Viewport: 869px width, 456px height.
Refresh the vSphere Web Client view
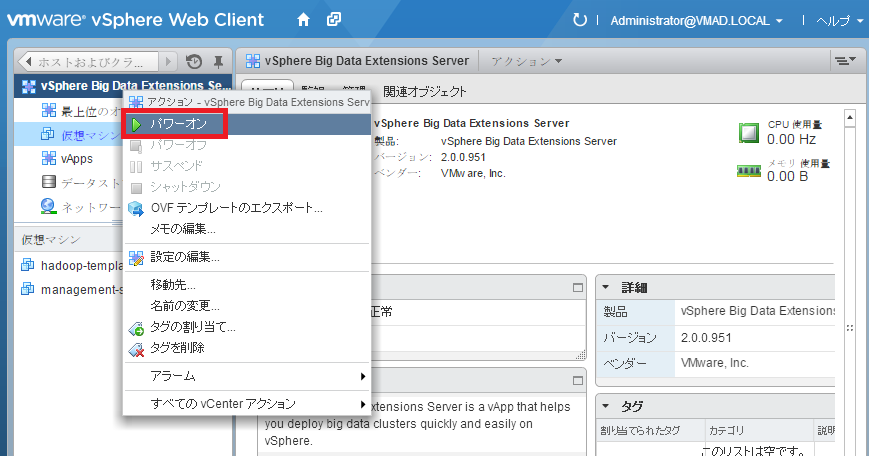point(579,21)
